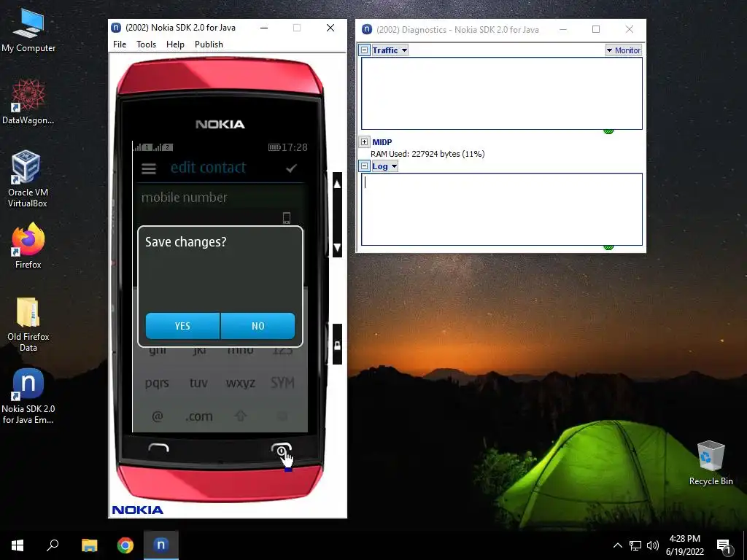Open Firefox desktop shortcut
The image size is (747, 560).
[28, 246]
